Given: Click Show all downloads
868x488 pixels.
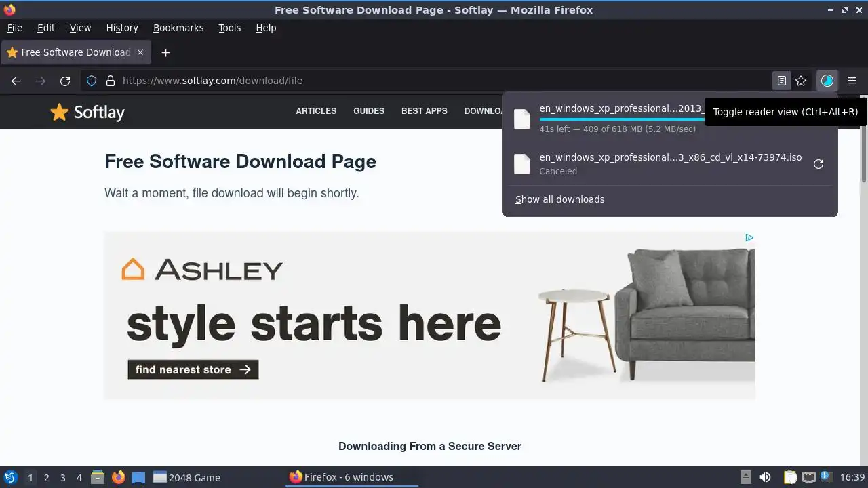Looking at the screenshot, I should click(559, 199).
